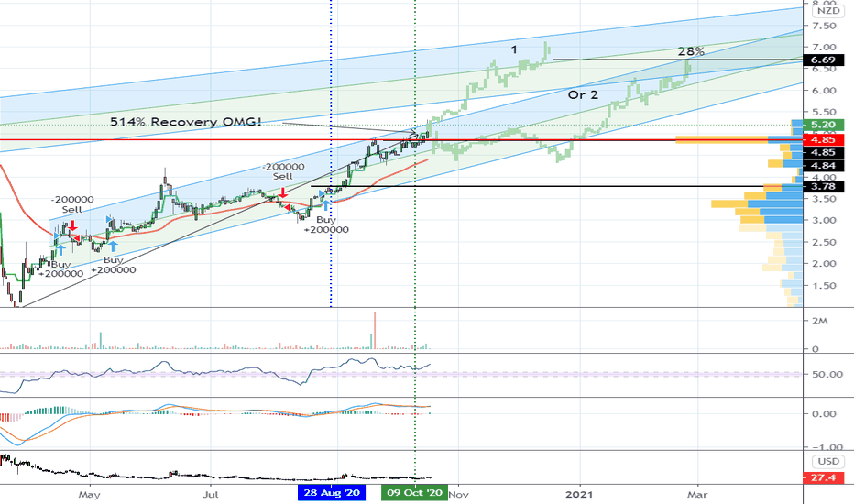
Task: Select the 'Or 2' text annotation
Action: pyautogui.click(x=583, y=94)
